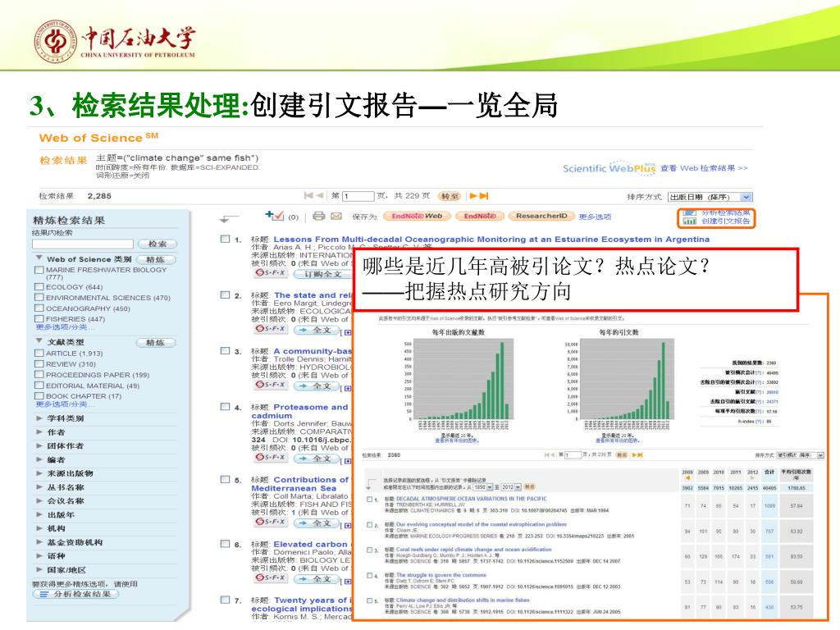Screen dimensions: 840x630
Task: Click S·F·X button for result 2
Action: click(271, 328)
